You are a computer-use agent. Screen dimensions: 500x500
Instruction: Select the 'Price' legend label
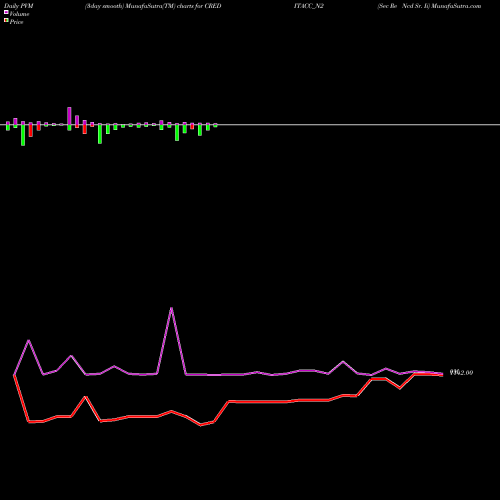tap(16, 22)
